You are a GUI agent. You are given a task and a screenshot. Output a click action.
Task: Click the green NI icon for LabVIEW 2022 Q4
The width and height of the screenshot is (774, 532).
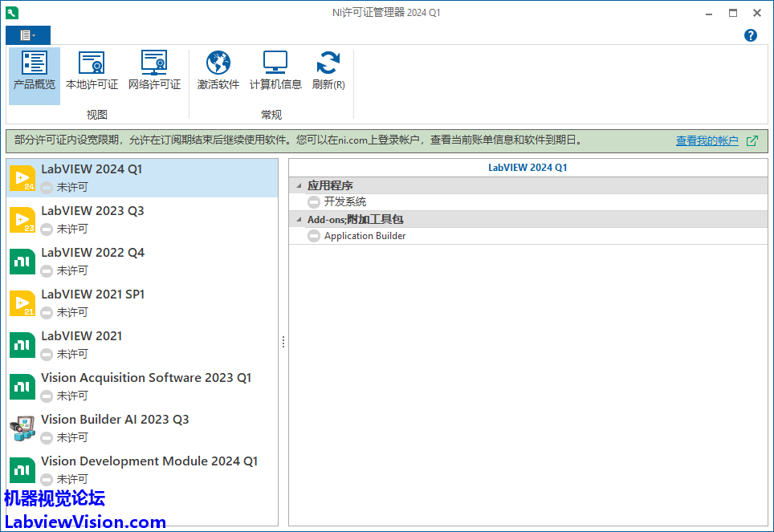(x=22, y=261)
